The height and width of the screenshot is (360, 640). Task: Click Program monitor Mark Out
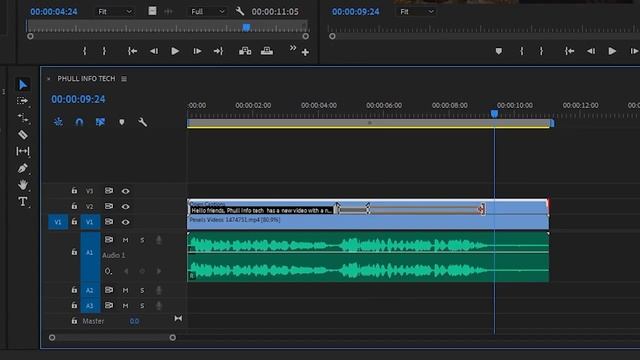point(541,51)
